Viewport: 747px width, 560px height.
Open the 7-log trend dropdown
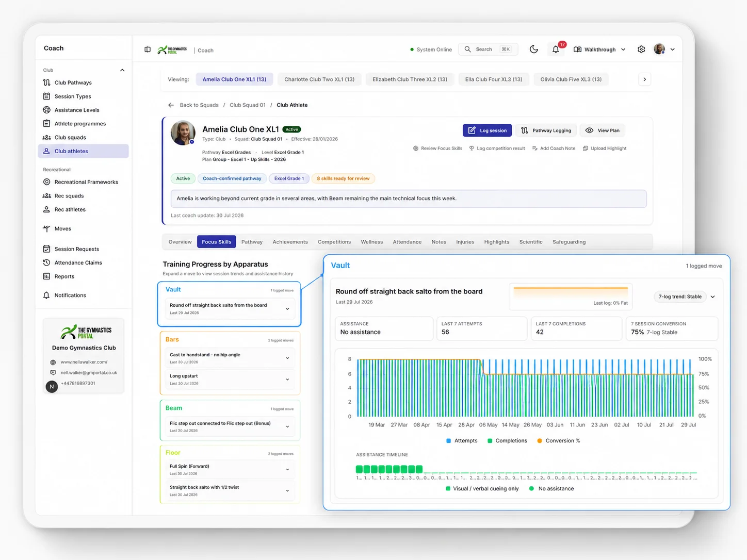click(685, 297)
